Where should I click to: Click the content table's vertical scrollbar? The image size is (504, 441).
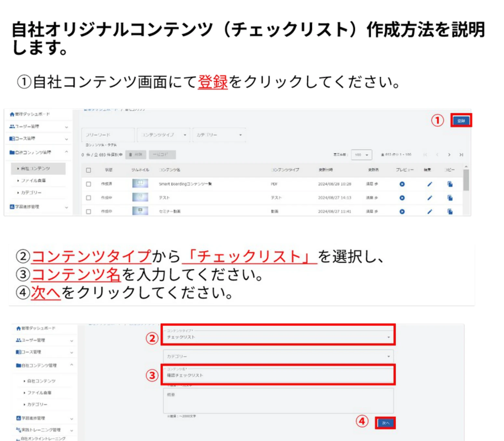tap(466, 180)
